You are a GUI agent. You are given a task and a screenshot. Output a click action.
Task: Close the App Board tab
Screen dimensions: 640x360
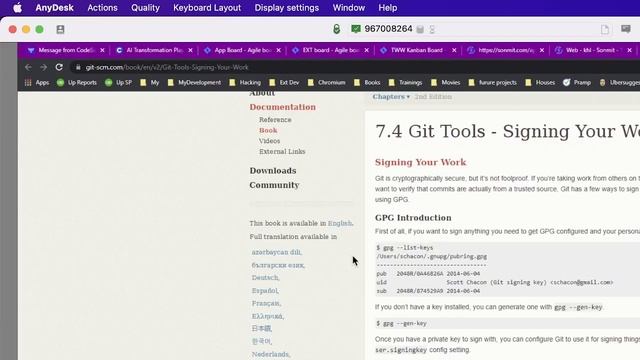click(x=278, y=50)
